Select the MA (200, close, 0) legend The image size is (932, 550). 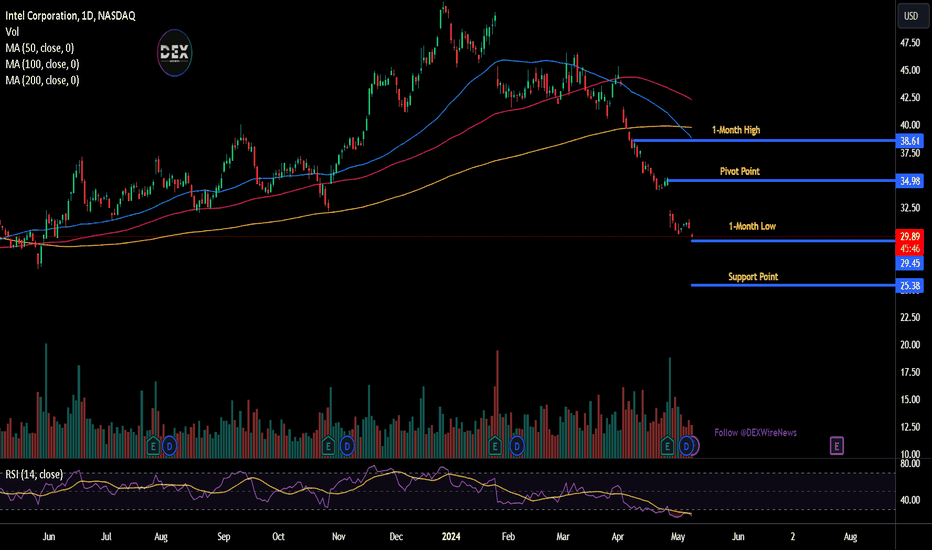[42, 80]
